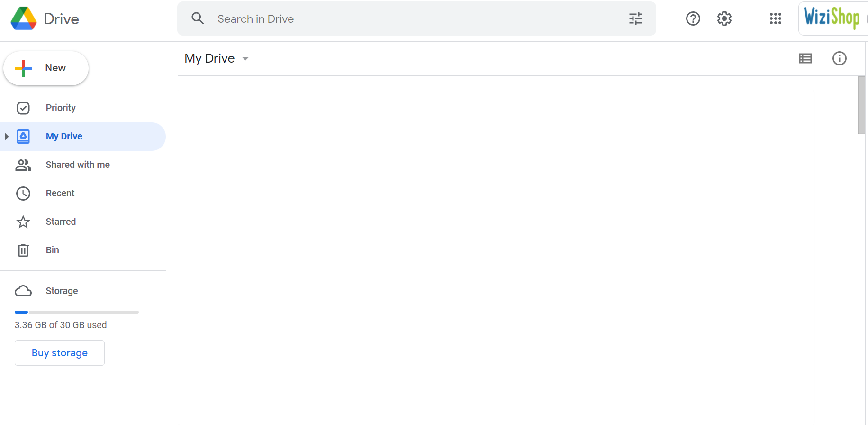Click the Storage cloud icon

click(x=23, y=291)
